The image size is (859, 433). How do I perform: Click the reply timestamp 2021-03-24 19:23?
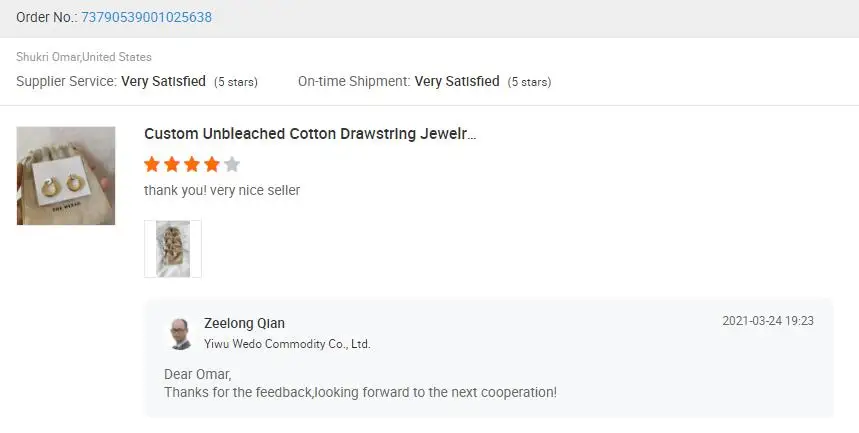tap(768, 321)
